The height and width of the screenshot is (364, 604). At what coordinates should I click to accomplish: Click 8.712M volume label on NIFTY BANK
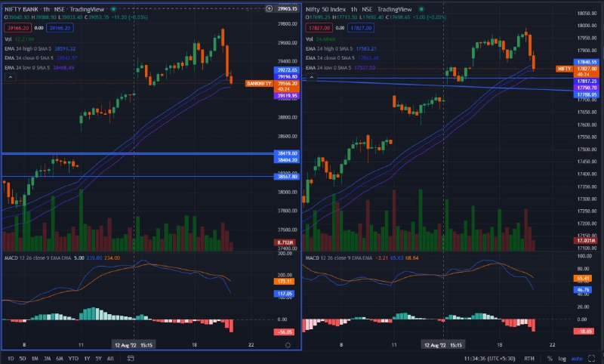(x=285, y=242)
